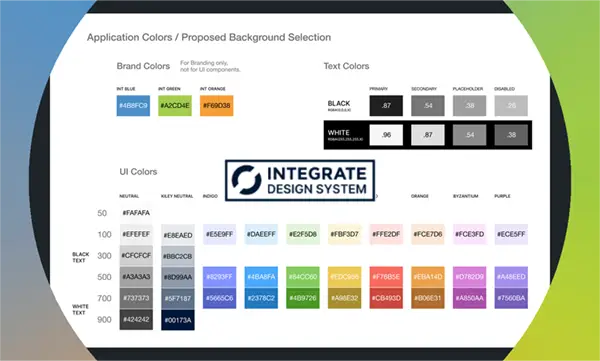
Task: Select the #5F7187 Kiley neutral swatch
Action: (178, 299)
